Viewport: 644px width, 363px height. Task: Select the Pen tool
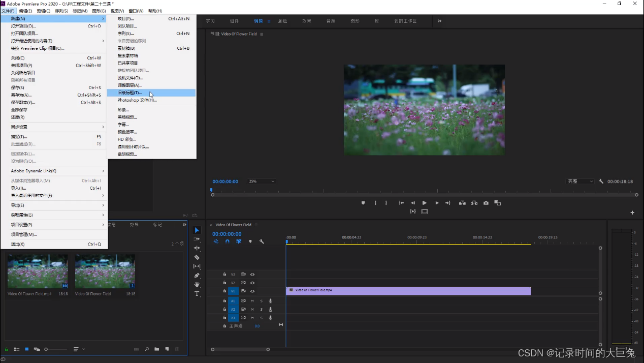(x=197, y=276)
